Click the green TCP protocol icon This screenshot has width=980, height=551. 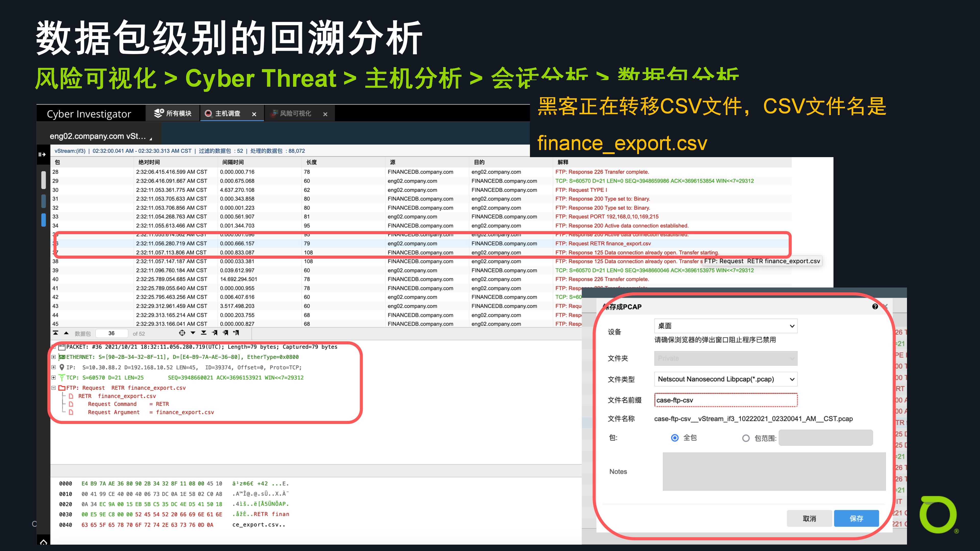pyautogui.click(x=62, y=378)
